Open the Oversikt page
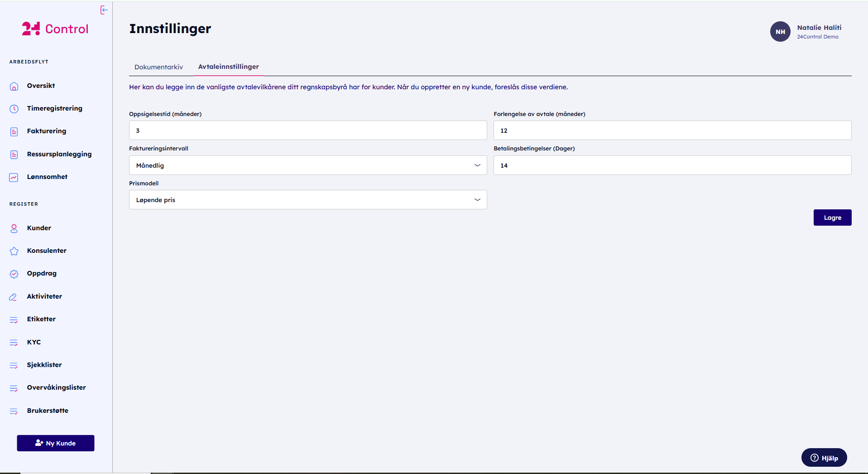This screenshot has height=474, width=868. coord(41,86)
